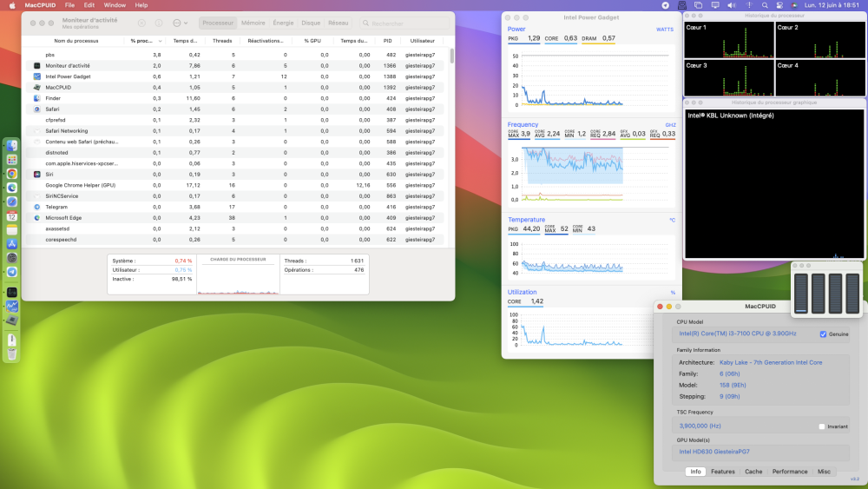
Task: Sort by PID column header
Action: (x=387, y=41)
